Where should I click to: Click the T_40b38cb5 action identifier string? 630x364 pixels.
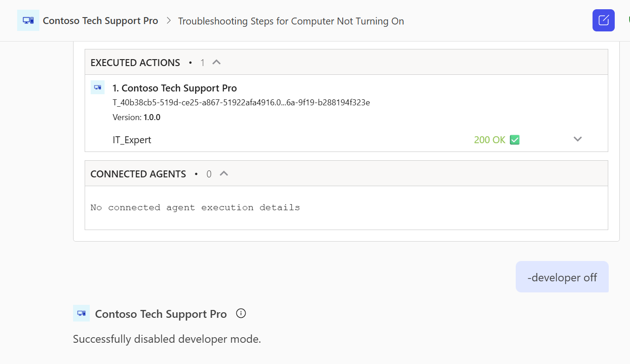[x=241, y=103]
